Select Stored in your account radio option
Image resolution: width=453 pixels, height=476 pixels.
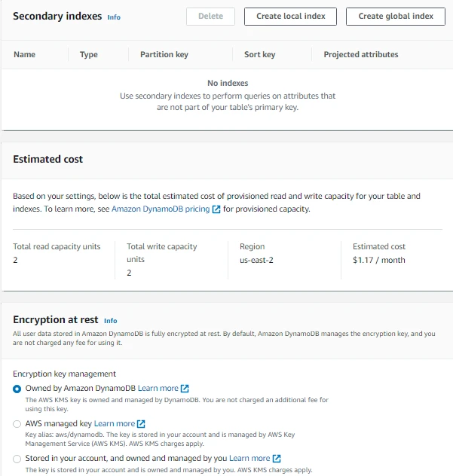point(17,459)
